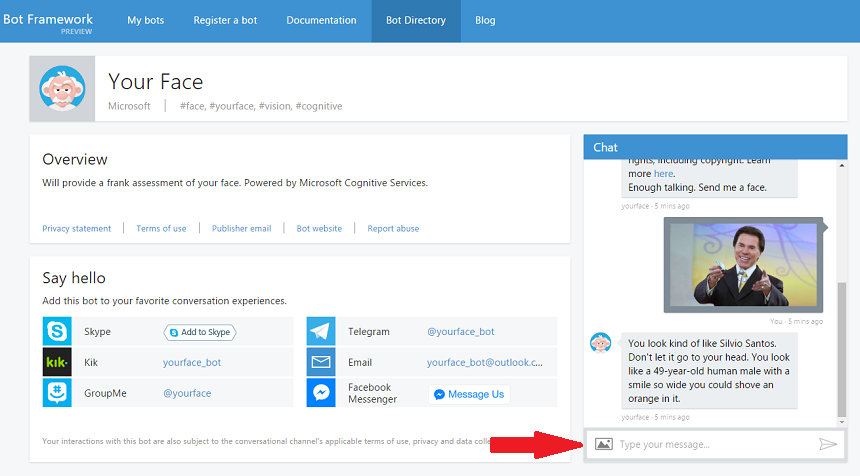Click the Email envelope icon
This screenshot has width=860, height=476.
321,362
